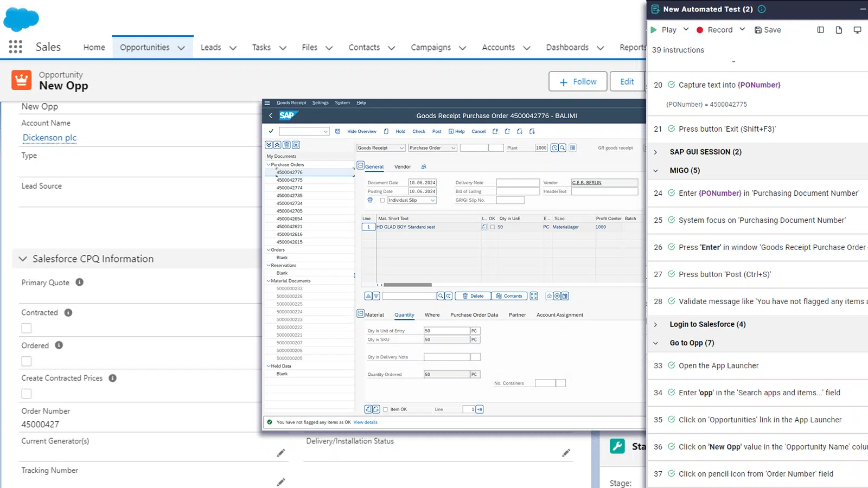868x488 pixels.
Task: Click go-to-line icon after Line field
Action: tap(480, 409)
